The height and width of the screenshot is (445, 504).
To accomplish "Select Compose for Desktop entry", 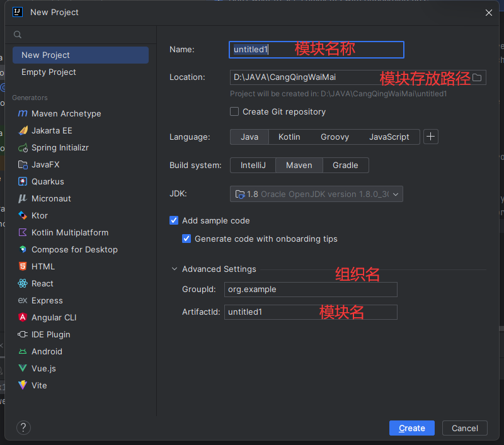I will [x=81, y=249].
